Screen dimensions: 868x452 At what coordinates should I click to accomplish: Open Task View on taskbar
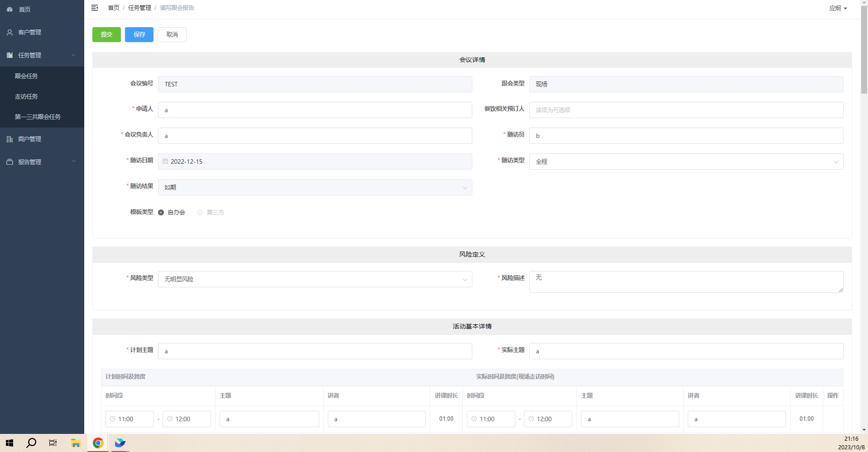(x=53, y=443)
